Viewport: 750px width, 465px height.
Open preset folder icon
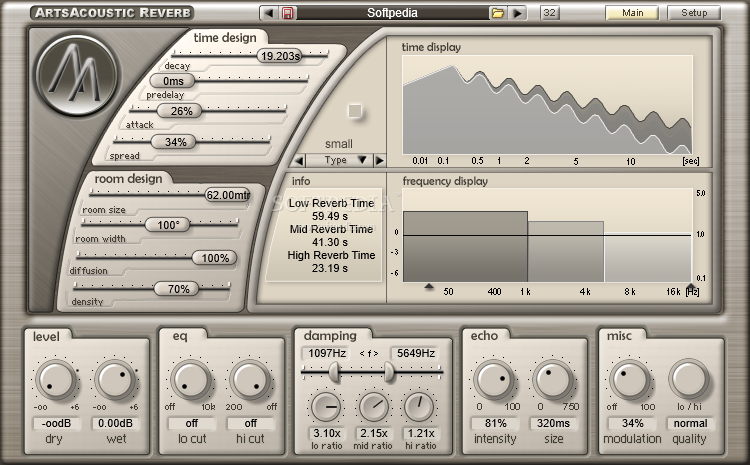pyautogui.click(x=497, y=13)
